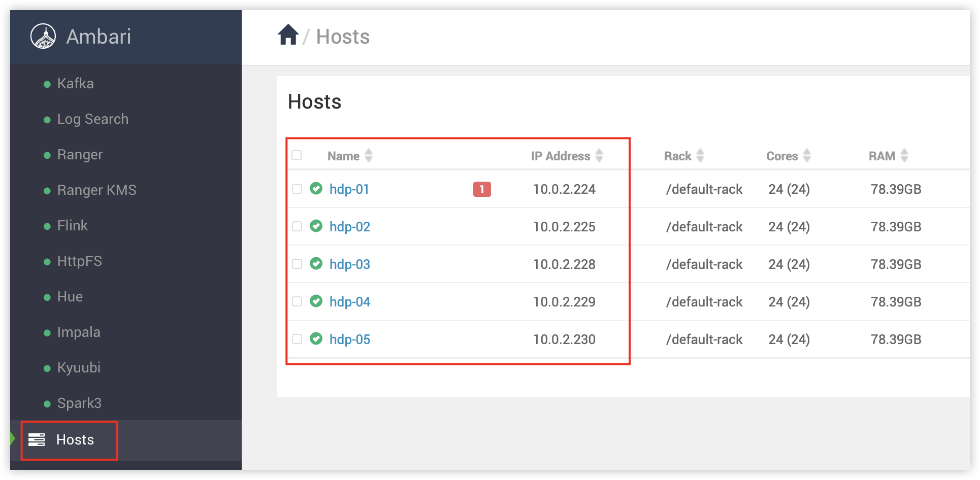
Task: Open the hdp-04 host details link
Action: (349, 301)
